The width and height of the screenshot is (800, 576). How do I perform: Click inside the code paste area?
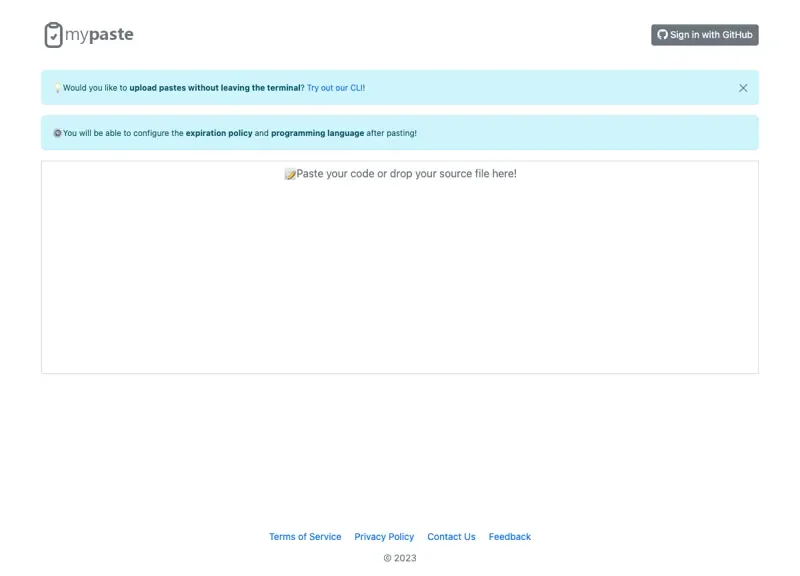(400, 265)
